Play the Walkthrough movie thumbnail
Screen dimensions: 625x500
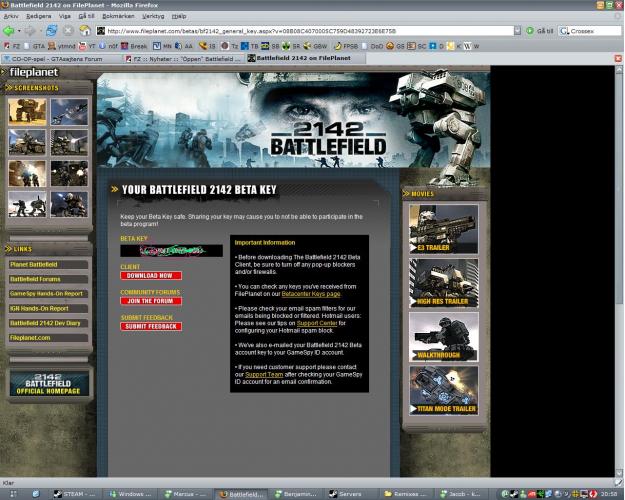pos(444,337)
